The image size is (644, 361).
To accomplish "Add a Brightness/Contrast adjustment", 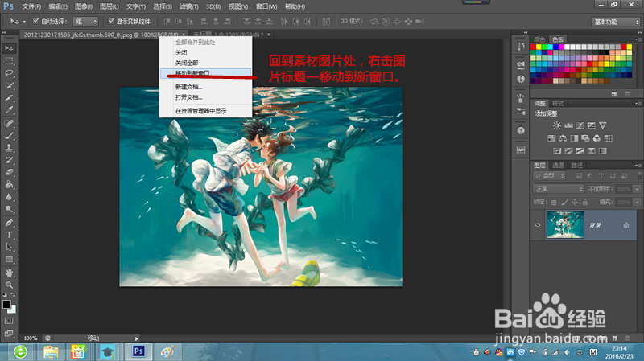I will pyautogui.click(x=557, y=125).
